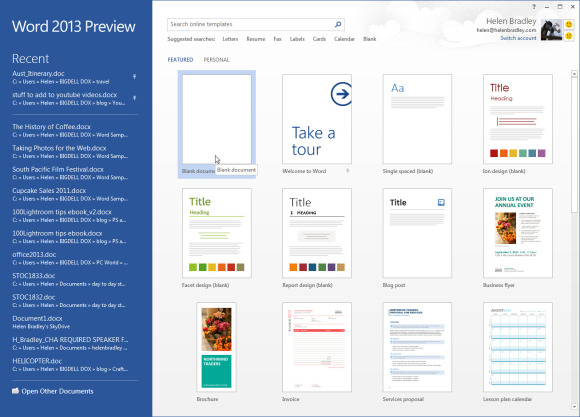The height and width of the screenshot is (417, 580).
Task: Select the Resume suggested search
Action: 256,39
